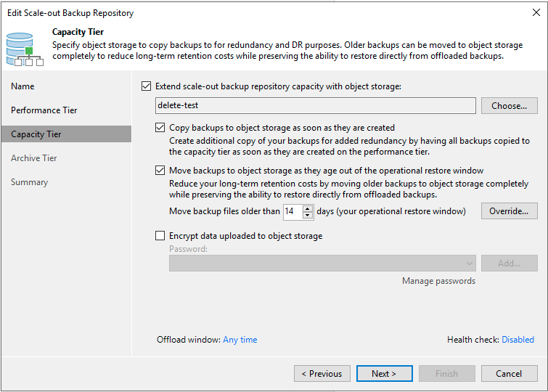Toggle Move backups to object storage checkbox
The image size is (548, 392).
(x=160, y=171)
